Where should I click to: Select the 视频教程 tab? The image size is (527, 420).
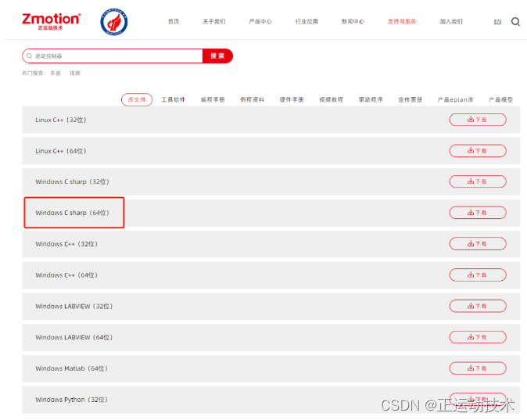[x=331, y=99]
